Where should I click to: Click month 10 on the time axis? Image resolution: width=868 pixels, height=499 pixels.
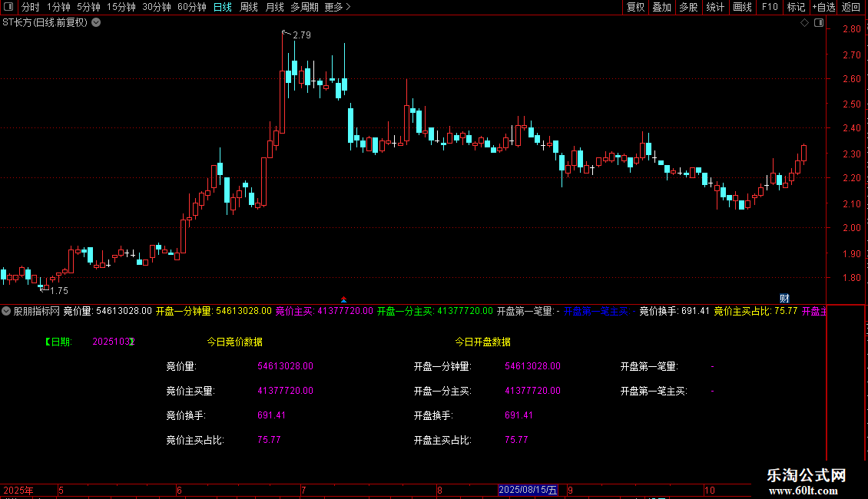710,490
